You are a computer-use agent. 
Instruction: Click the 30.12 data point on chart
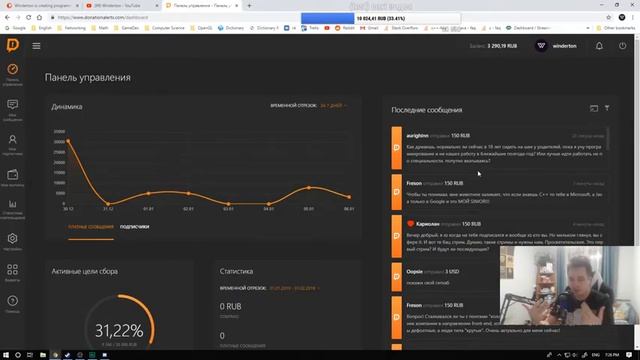[x=68, y=141]
